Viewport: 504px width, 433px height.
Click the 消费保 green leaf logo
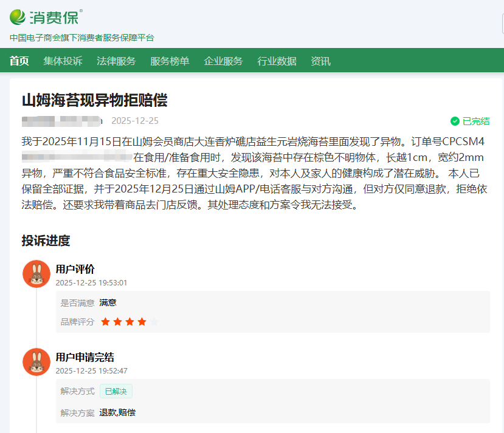pyautogui.click(x=19, y=17)
